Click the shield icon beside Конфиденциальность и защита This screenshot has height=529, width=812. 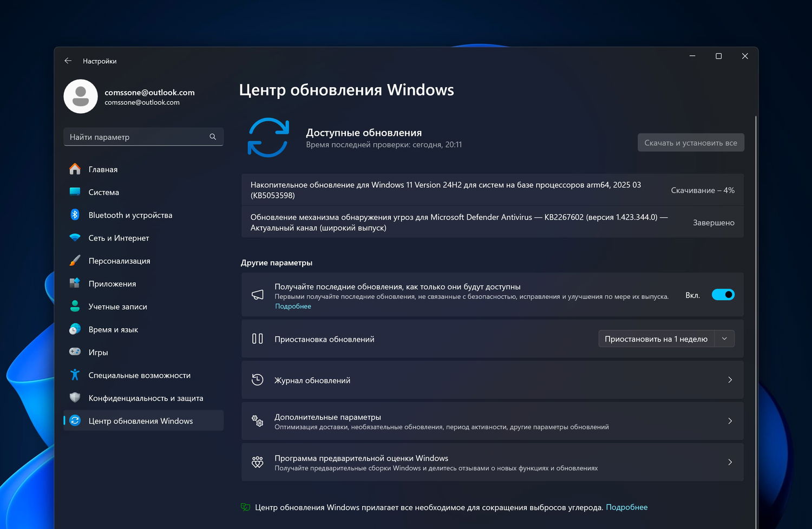point(75,397)
